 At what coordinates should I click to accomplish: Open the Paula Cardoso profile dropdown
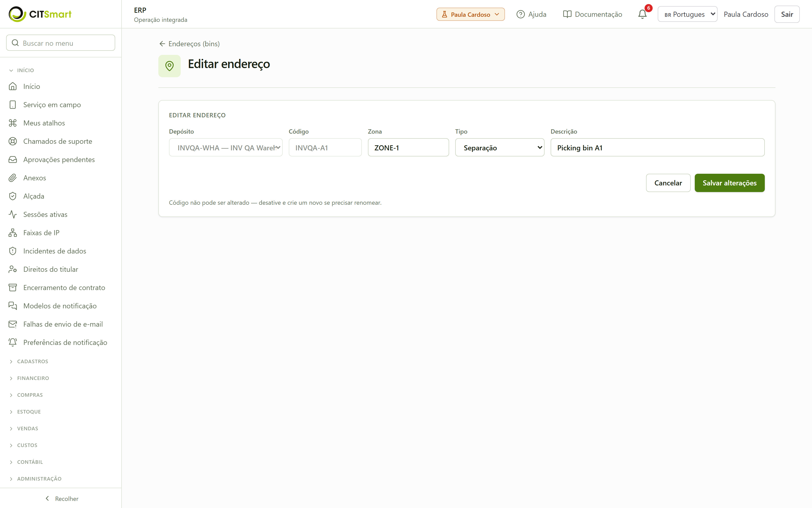pos(470,14)
